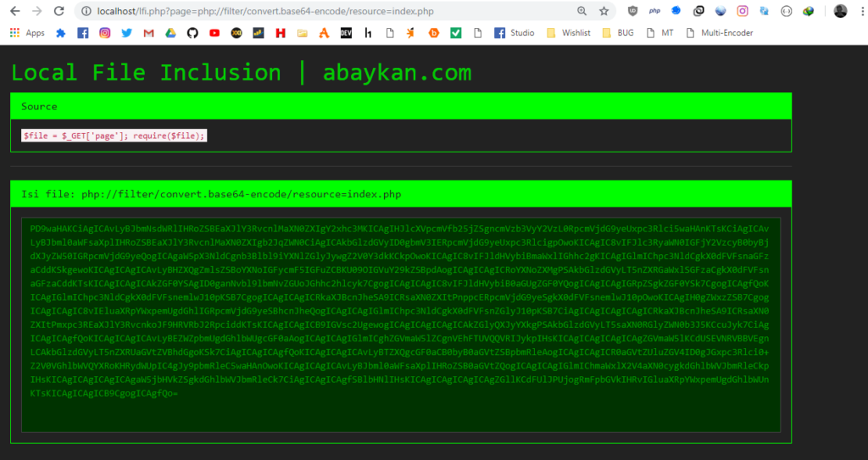Open the zoom magnifier in address bar
868x460 pixels.
pyautogui.click(x=581, y=11)
